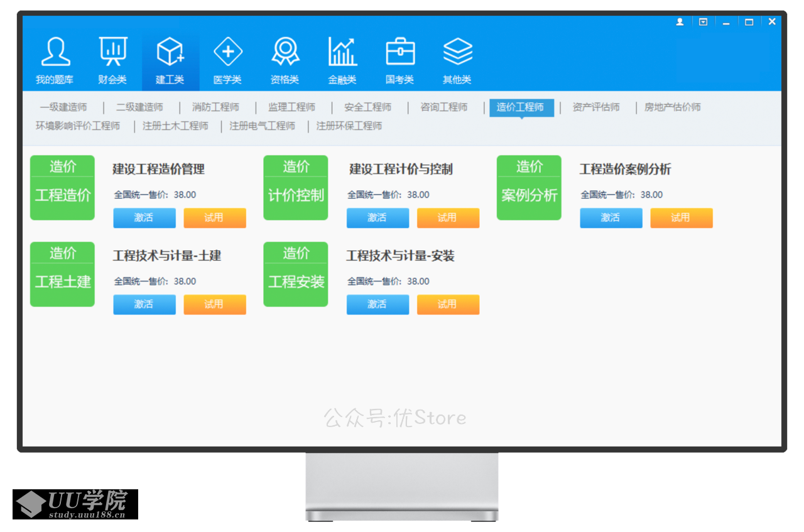Maximize the application window
Screen dimensions: 804x532
[749, 22]
